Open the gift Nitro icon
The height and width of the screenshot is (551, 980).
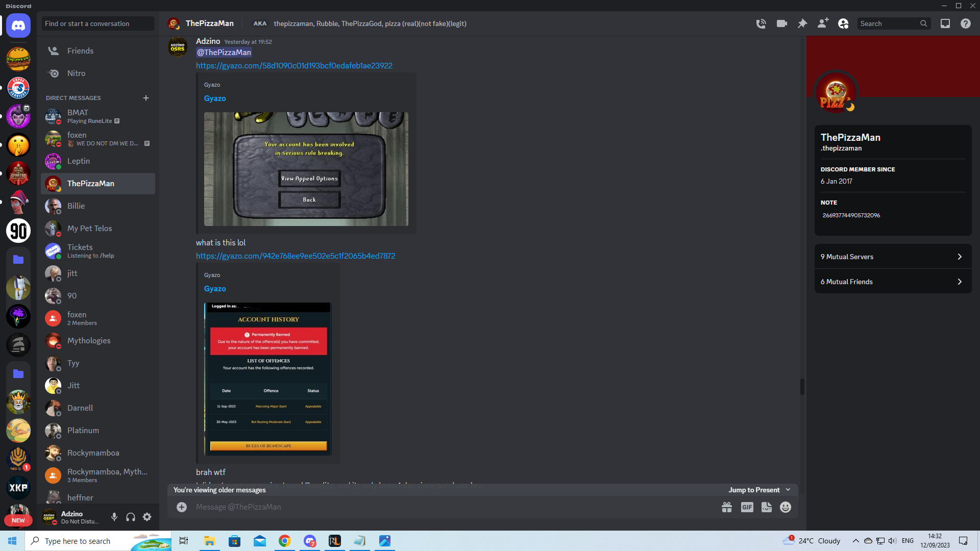(x=727, y=507)
